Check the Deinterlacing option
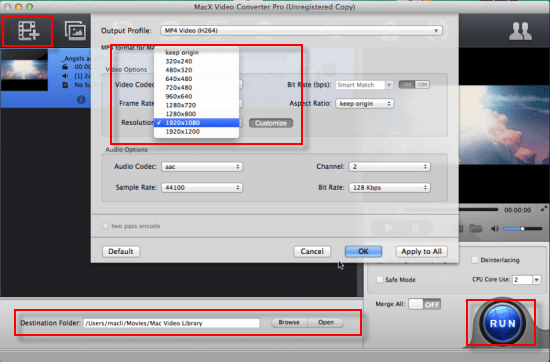Screen dimensions: 550x362 [x=475, y=260]
